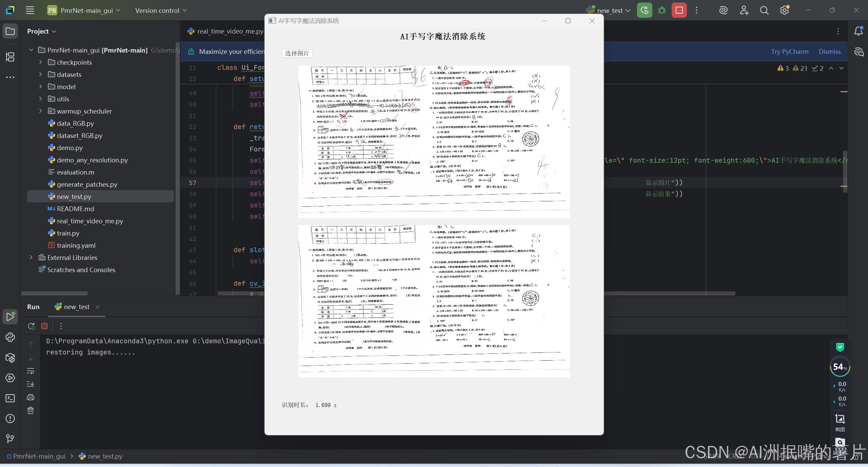The height and width of the screenshot is (467, 868).
Task: Click the Debug bug icon
Action: [x=661, y=10]
